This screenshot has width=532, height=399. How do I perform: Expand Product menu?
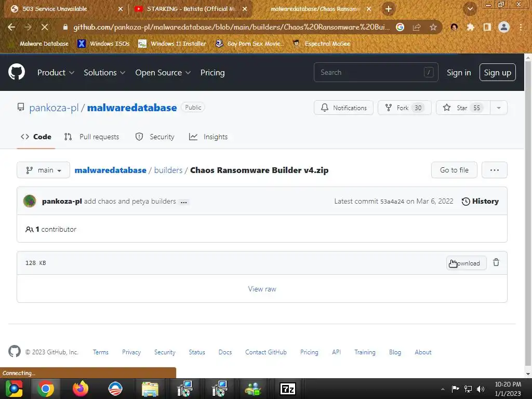point(56,73)
